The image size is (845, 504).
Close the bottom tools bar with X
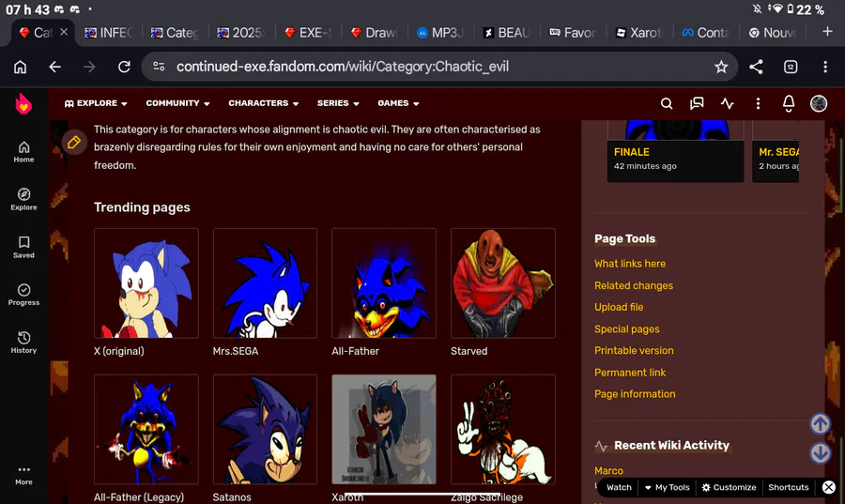point(829,487)
